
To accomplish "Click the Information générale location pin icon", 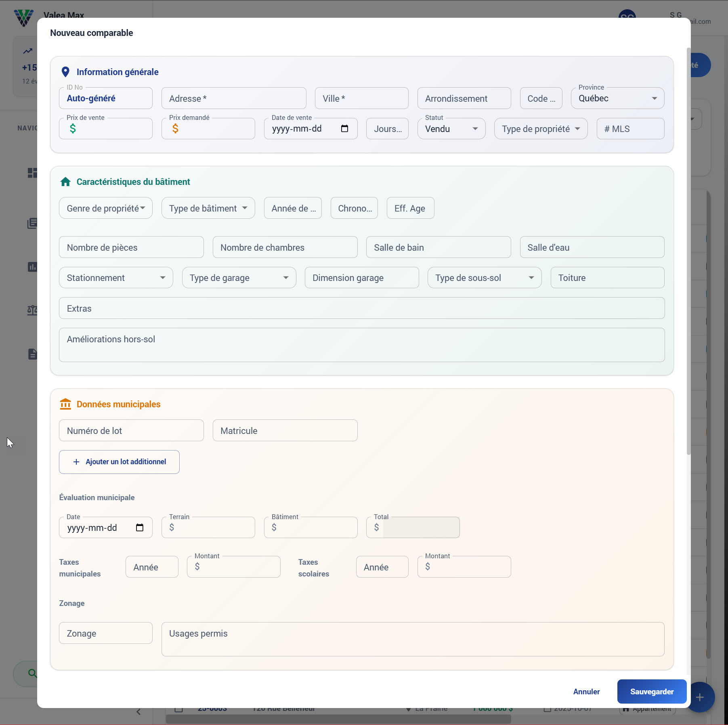I will pos(65,72).
